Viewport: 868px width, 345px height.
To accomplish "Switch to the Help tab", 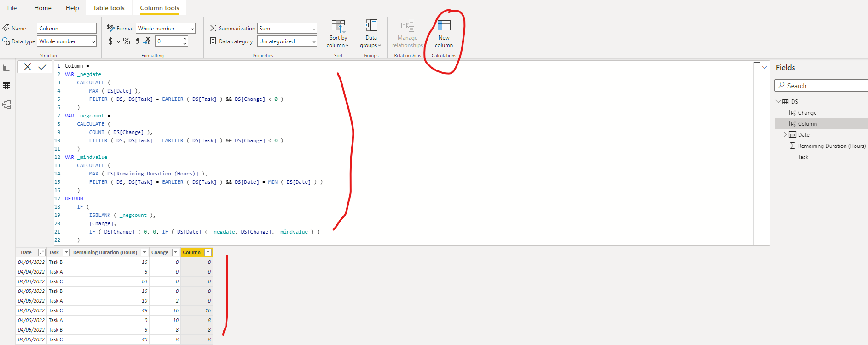I will [x=72, y=8].
